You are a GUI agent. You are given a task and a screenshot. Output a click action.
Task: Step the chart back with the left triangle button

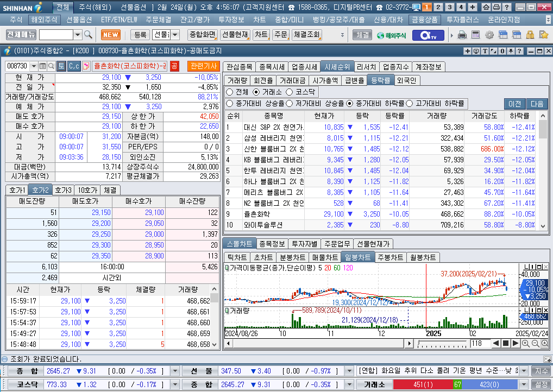pos(496,343)
